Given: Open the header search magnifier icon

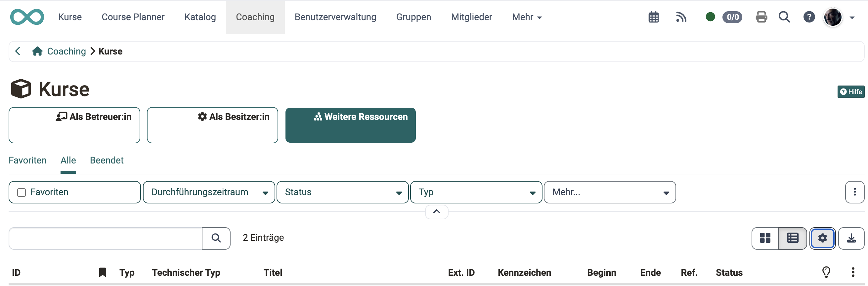Looking at the screenshot, I should coord(784,17).
